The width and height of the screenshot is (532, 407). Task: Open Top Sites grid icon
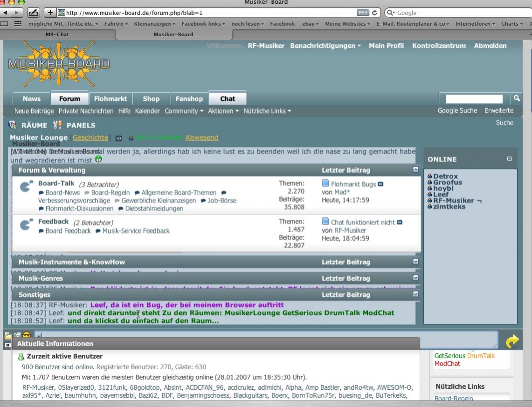click(x=18, y=24)
